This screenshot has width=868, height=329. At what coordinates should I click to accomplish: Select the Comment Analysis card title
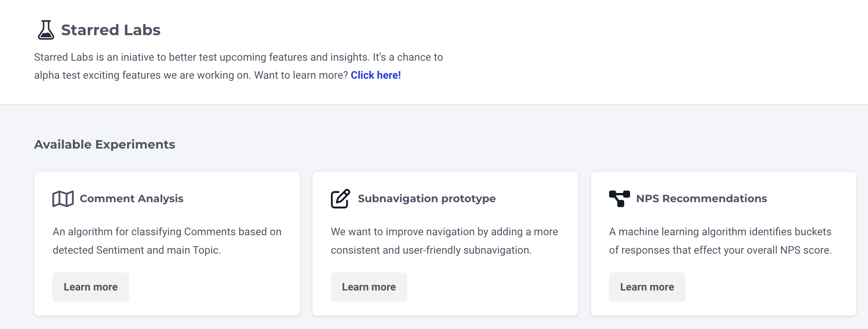pos(132,199)
